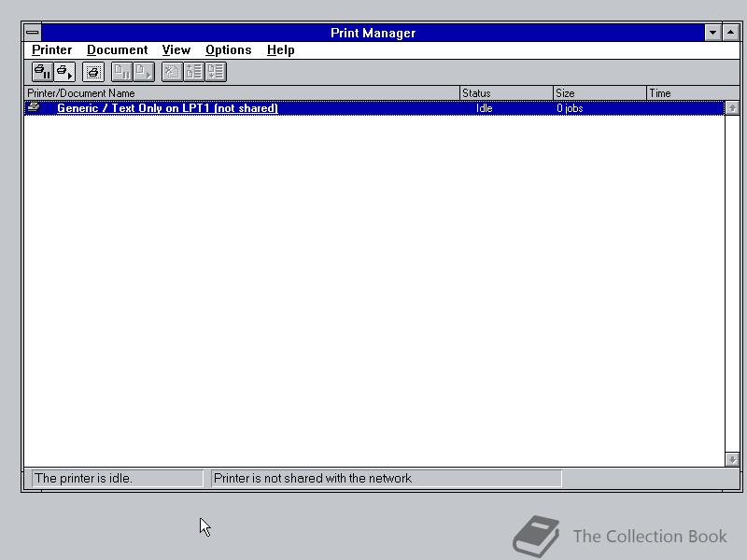Click the Move Document Up toolbar icon
The image size is (747, 560).
coord(194,72)
